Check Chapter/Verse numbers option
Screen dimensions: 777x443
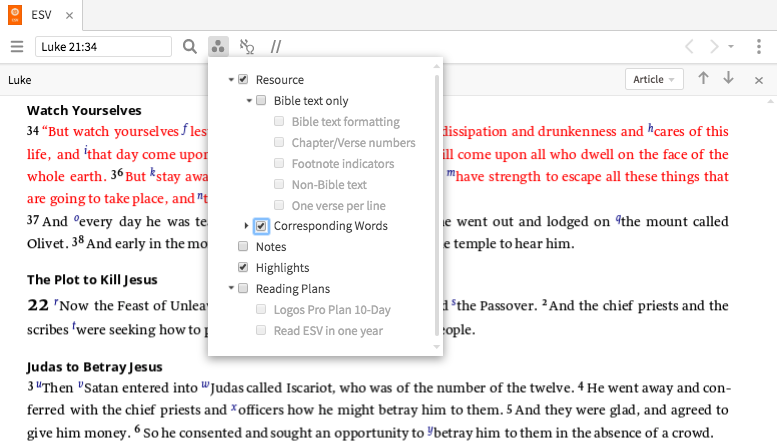(x=279, y=143)
